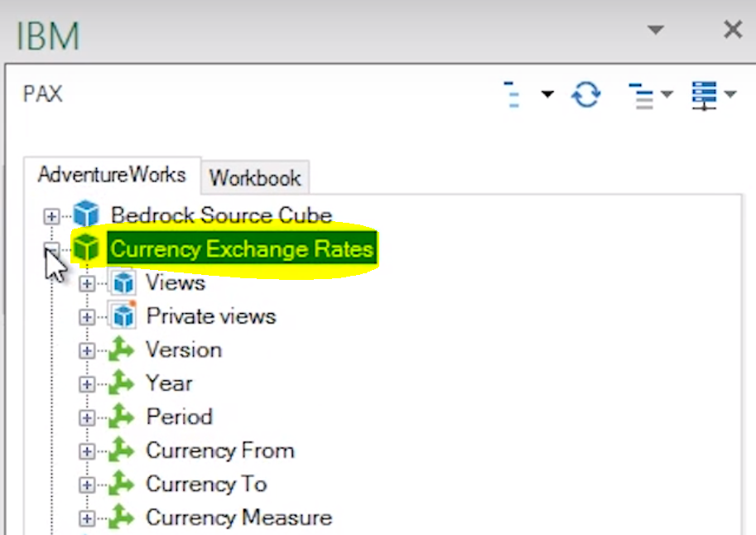Click the Currency Measure dimension icon
The height and width of the screenshot is (535, 756).
[121, 517]
